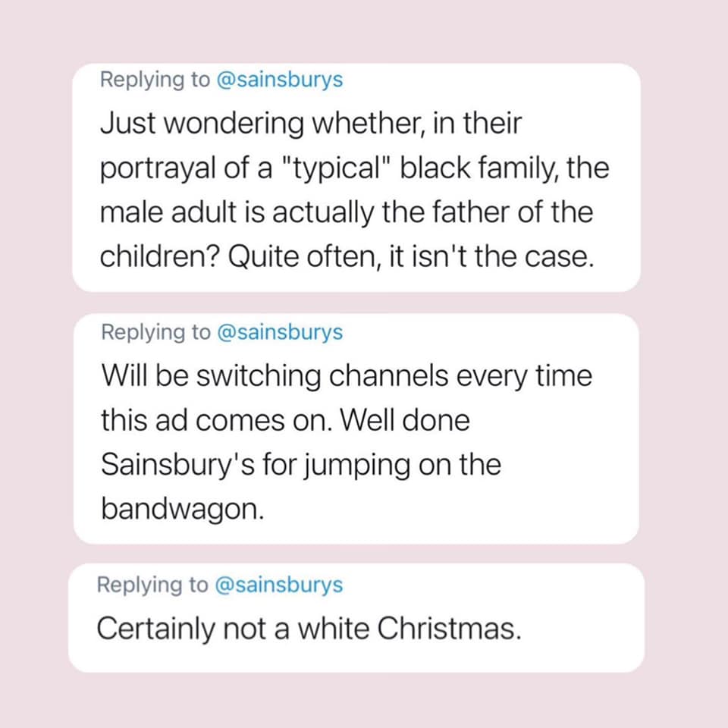The width and height of the screenshot is (728, 728).
Task: Click the word 'bandwagon.' in second reply
Action: [183, 509]
